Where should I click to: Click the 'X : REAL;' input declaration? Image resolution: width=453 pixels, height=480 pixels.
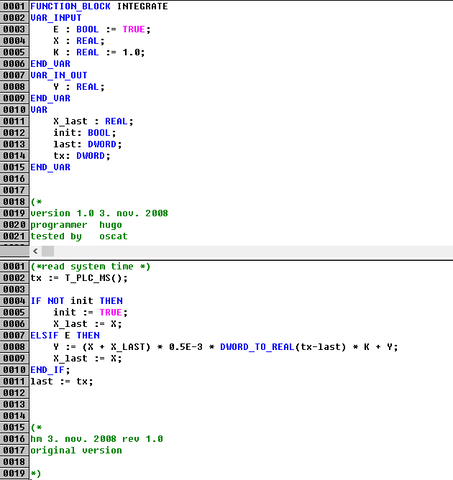pyautogui.click(x=79, y=41)
